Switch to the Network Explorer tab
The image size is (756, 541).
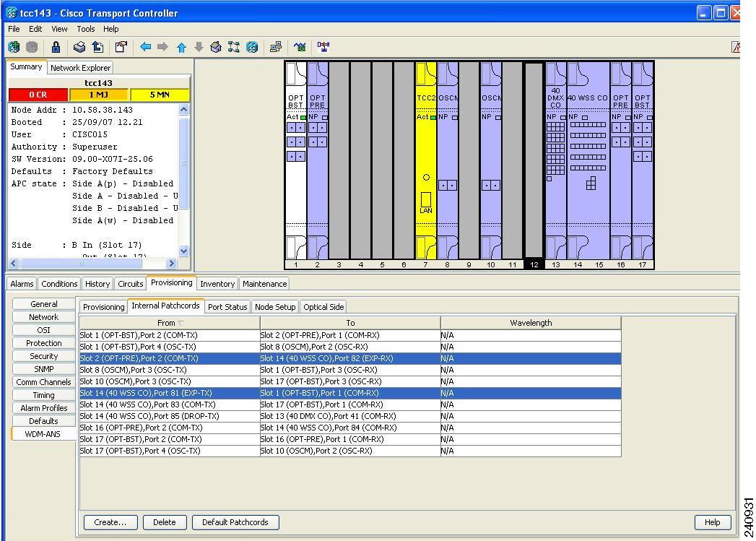(x=81, y=68)
